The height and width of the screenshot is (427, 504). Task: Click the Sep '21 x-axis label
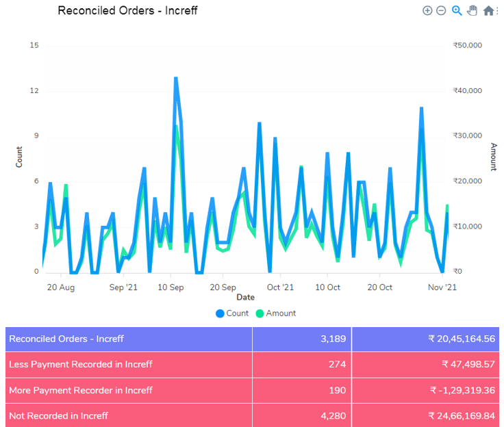coord(123,287)
